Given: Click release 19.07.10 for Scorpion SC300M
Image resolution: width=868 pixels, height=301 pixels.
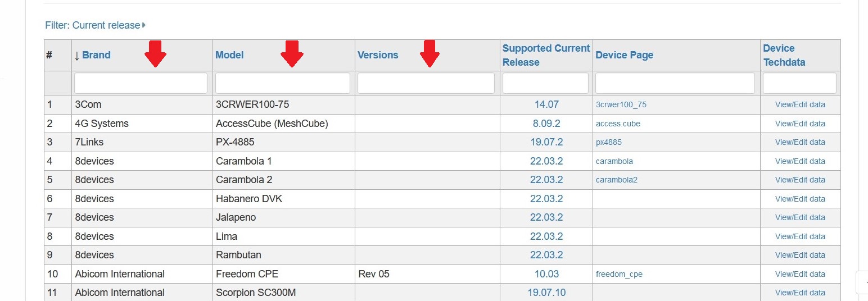Looking at the screenshot, I should tap(546, 293).
